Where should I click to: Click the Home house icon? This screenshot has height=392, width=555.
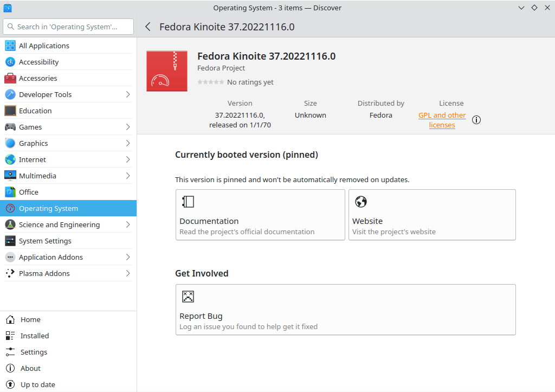(10, 319)
